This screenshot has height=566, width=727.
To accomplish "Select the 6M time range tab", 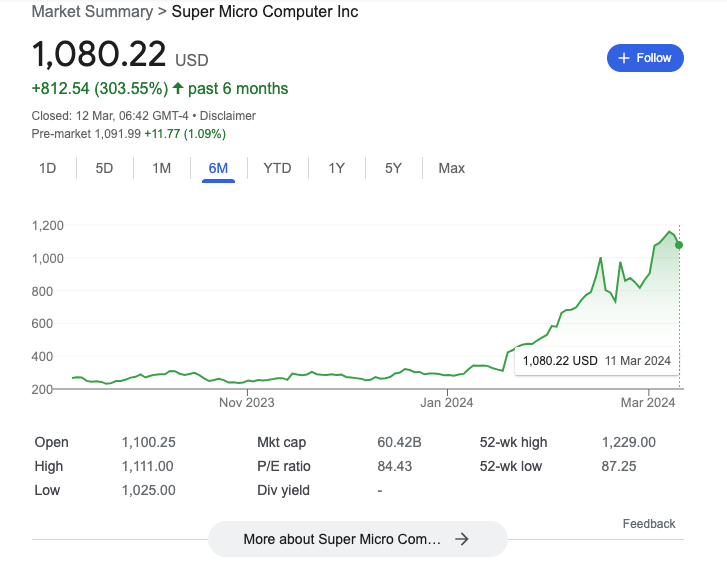I will click(218, 169).
